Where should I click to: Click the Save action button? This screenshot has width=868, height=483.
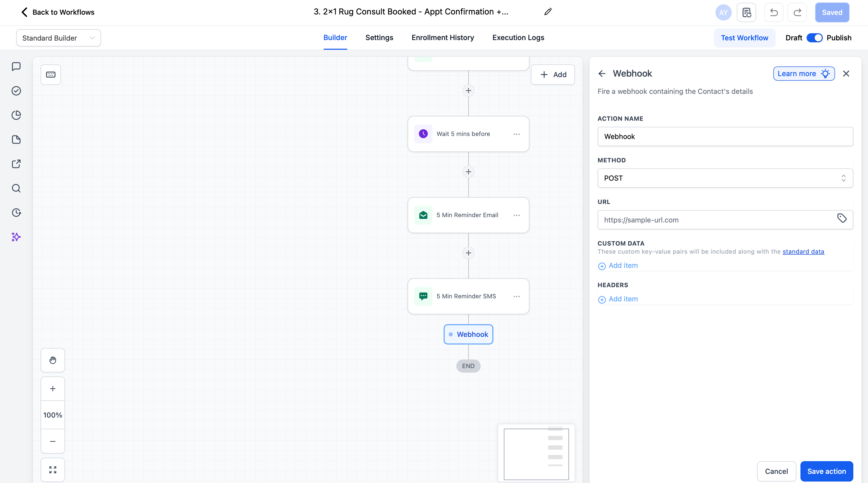[x=826, y=471]
